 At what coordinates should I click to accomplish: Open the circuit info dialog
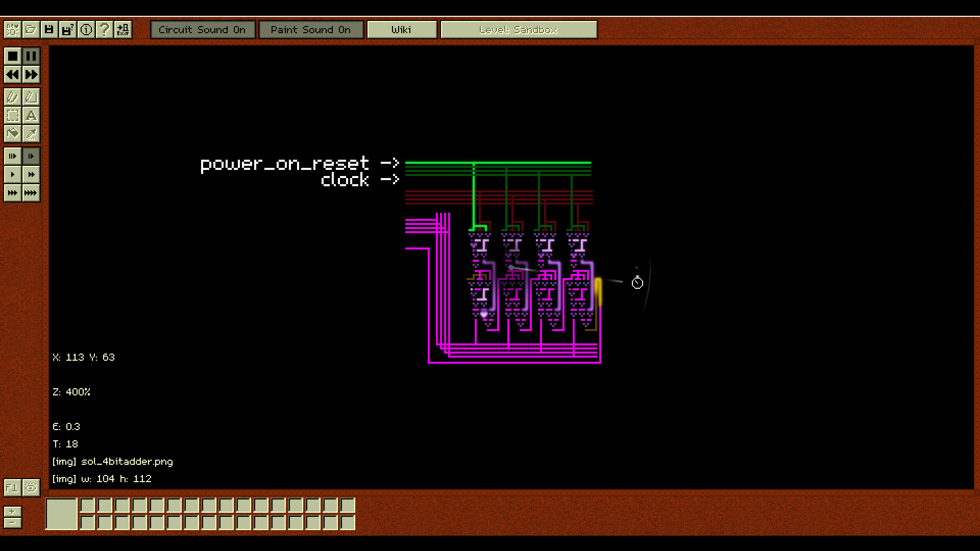86,29
